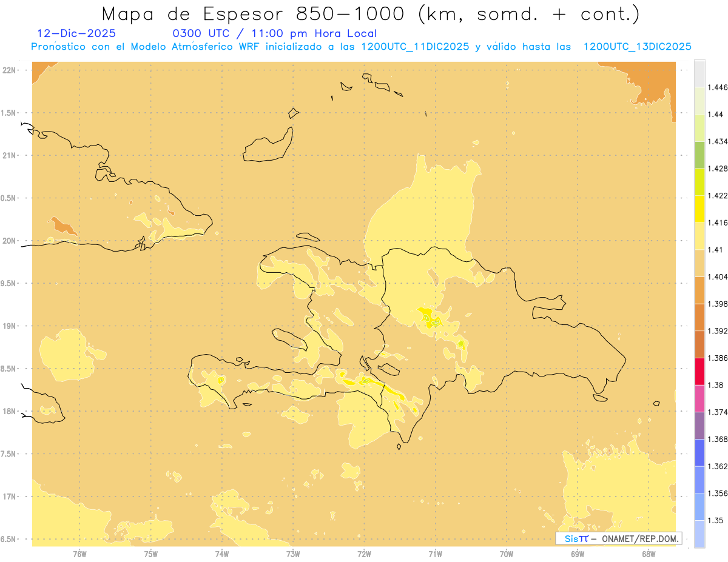728x562 pixels.
Task: Click the color bar value '1.368'
Action: [x=718, y=439]
